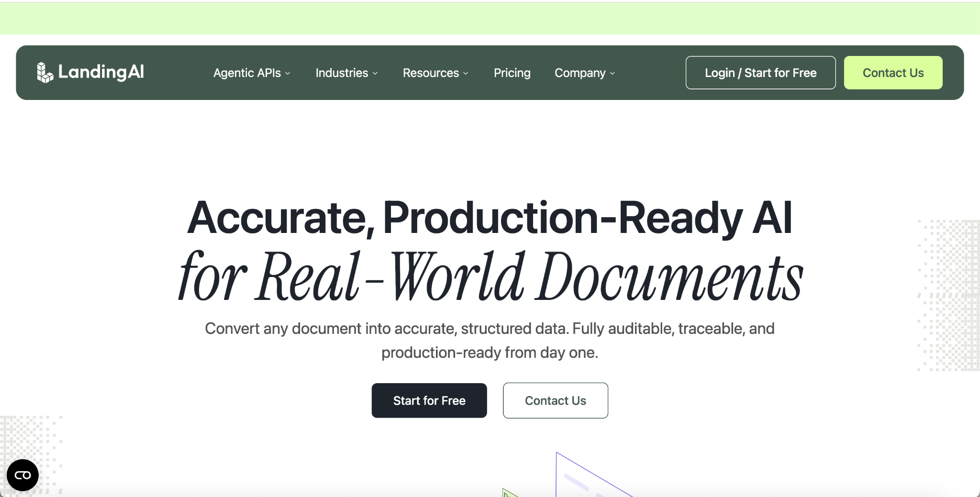
Task: Expand the Industries dropdown chevron
Action: click(375, 74)
